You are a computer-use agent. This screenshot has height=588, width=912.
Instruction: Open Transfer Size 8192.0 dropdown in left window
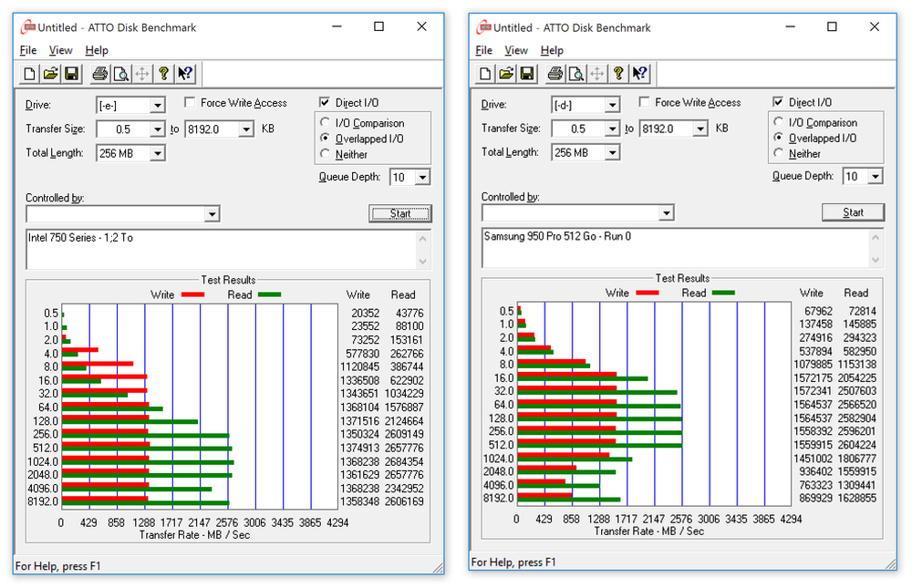click(246, 129)
